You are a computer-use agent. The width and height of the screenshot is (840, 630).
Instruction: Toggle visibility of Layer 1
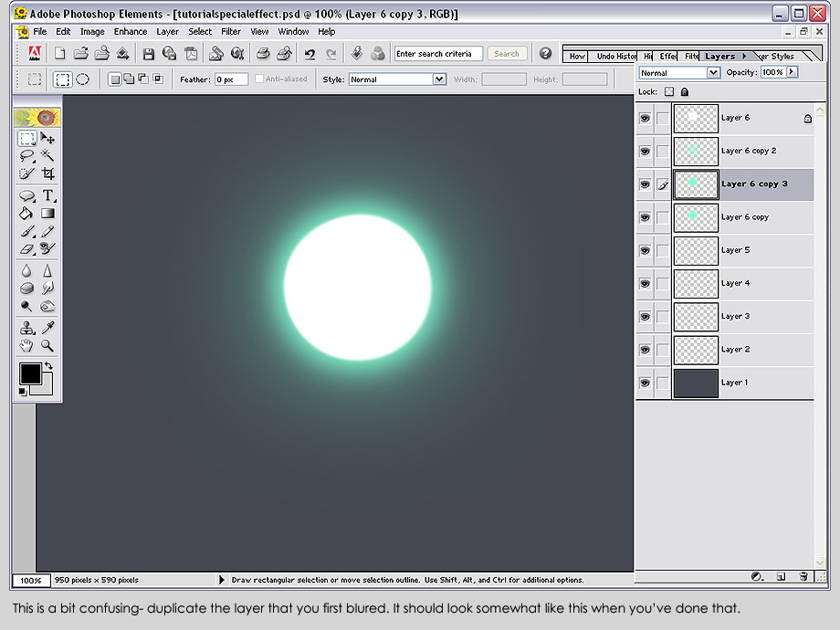[645, 383]
